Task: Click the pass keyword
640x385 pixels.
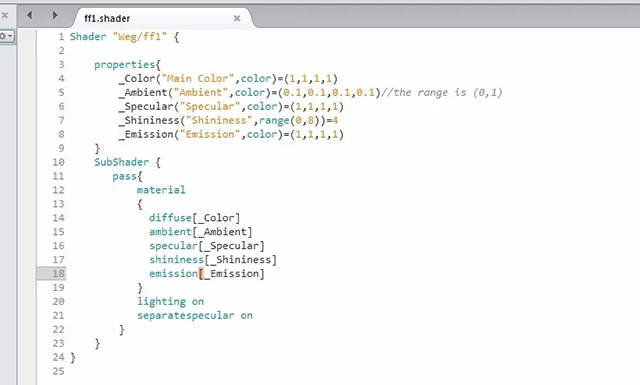Action: tap(124, 176)
